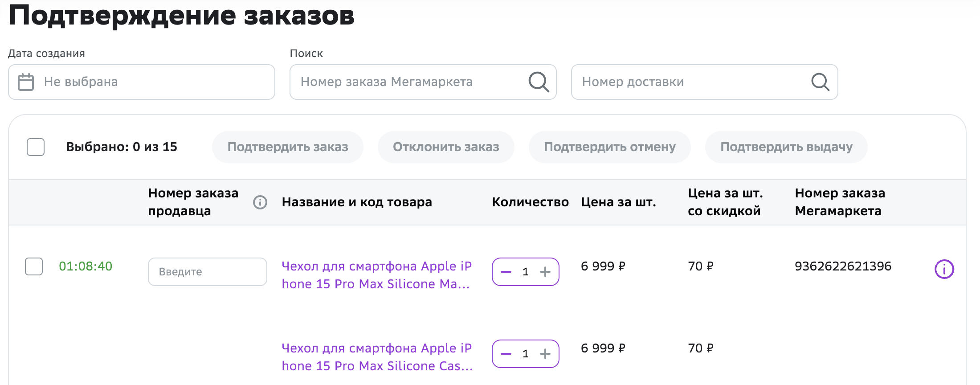980x385 pixels.
Task: Click the Подтвердить отмену button
Action: [610, 147]
